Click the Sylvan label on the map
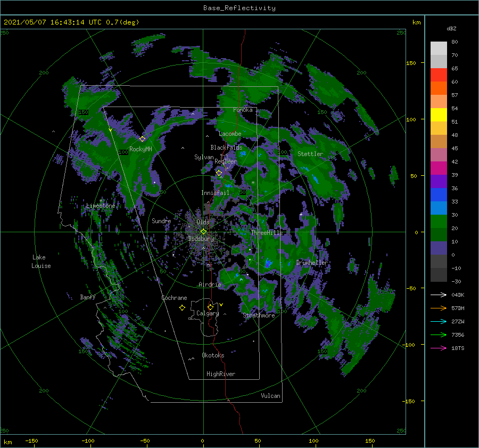 [204, 157]
